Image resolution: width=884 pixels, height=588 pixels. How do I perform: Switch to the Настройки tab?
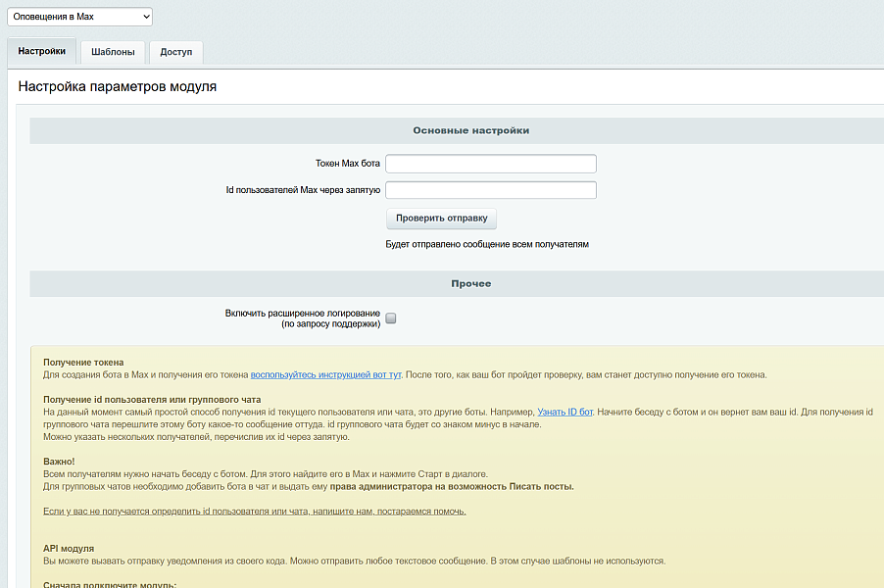point(41,51)
